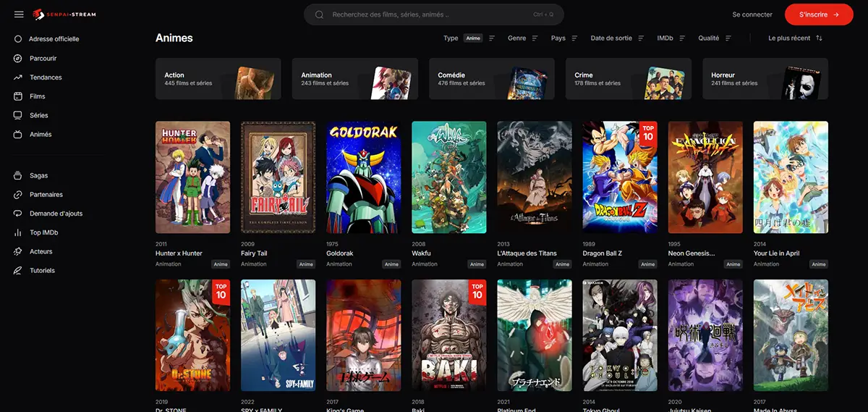The width and height of the screenshot is (868, 412).
Task: Open the Type filter dropdown
Action: click(x=469, y=38)
